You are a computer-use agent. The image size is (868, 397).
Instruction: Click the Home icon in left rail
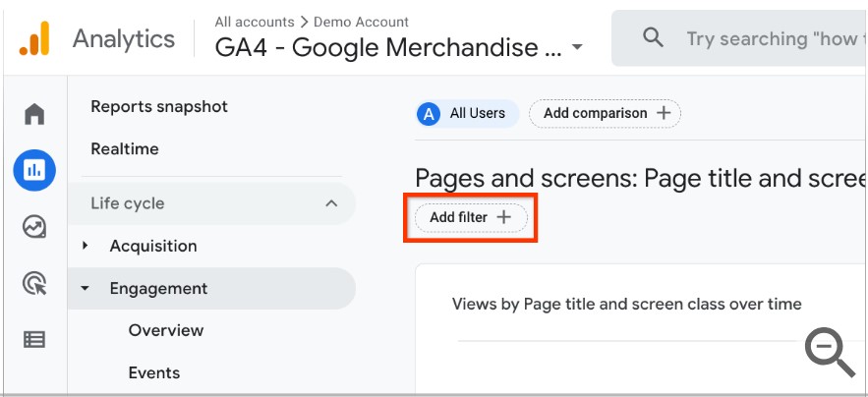[34, 114]
